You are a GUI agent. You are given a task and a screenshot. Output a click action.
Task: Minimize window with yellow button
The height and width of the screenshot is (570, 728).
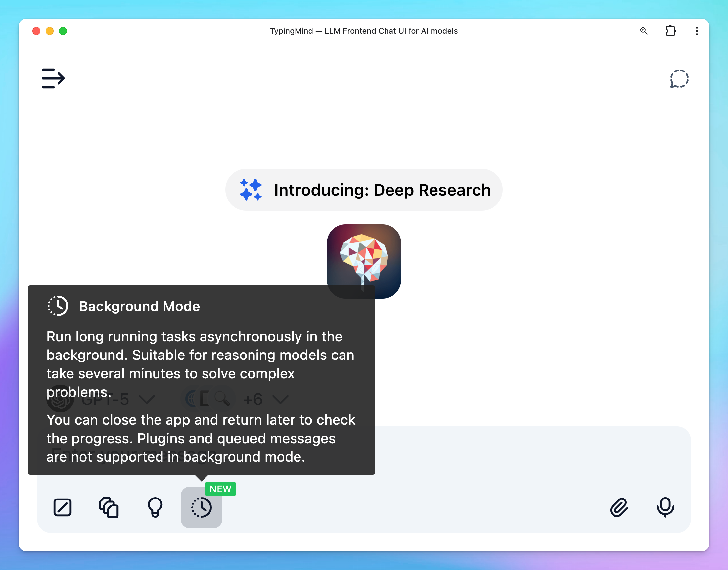[50, 31]
